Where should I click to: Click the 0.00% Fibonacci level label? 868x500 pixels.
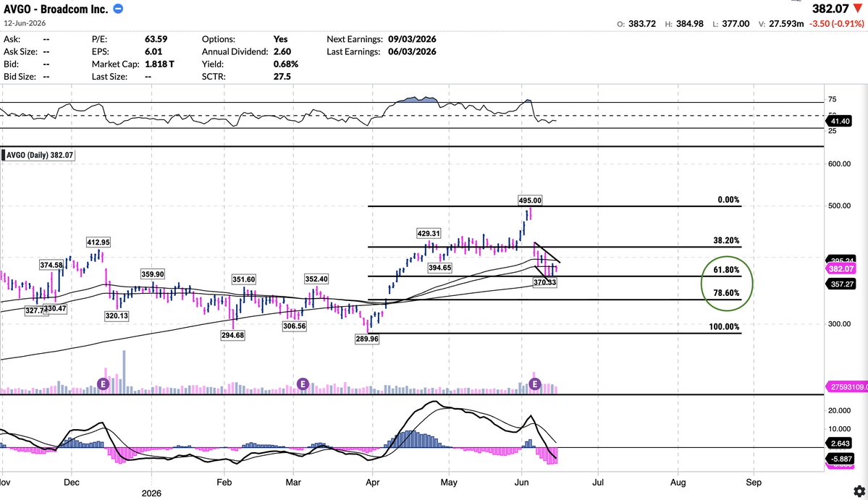(728, 200)
